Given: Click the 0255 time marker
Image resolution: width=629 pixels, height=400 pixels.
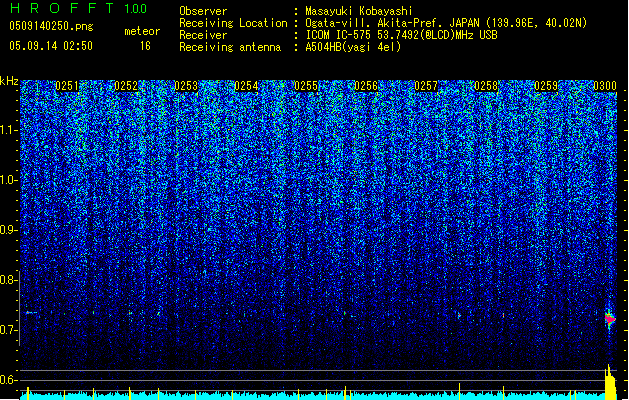Looking at the screenshot, I should point(306,86).
